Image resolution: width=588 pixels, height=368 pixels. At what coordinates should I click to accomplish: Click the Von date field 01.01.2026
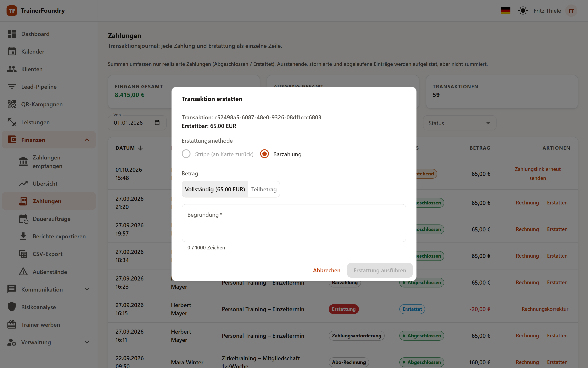pos(137,123)
